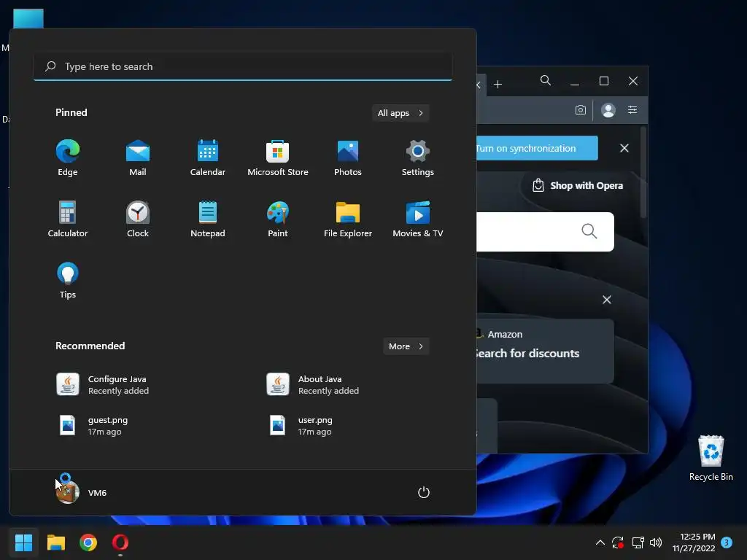This screenshot has width=747, height=560.
Task: Open guest.png recent file
Action: tap(93, 426)
